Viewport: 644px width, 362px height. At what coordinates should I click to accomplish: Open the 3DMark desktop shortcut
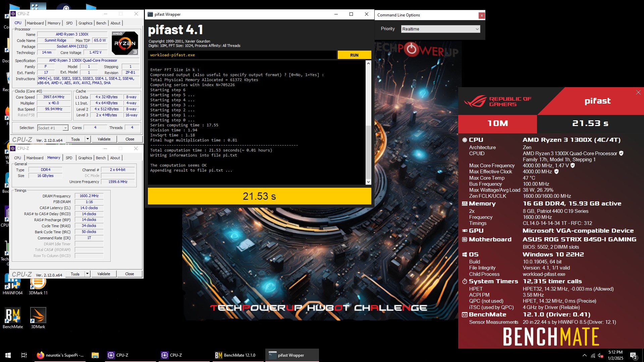click(x=38, y=318)
